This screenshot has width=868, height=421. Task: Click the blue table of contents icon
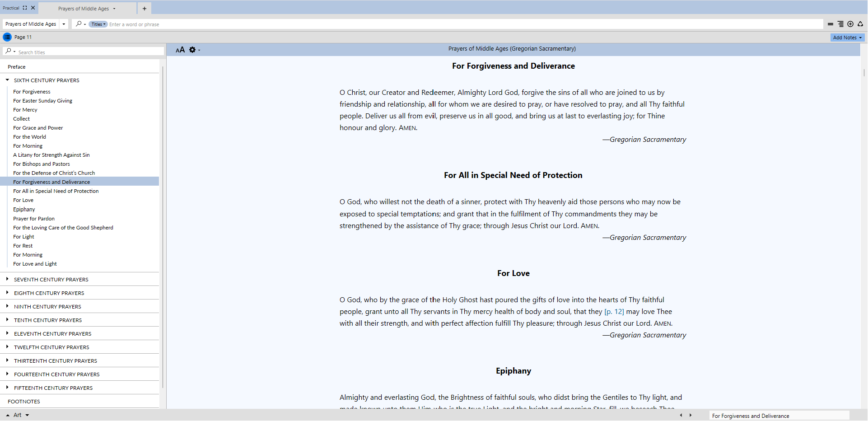point(7,37)
